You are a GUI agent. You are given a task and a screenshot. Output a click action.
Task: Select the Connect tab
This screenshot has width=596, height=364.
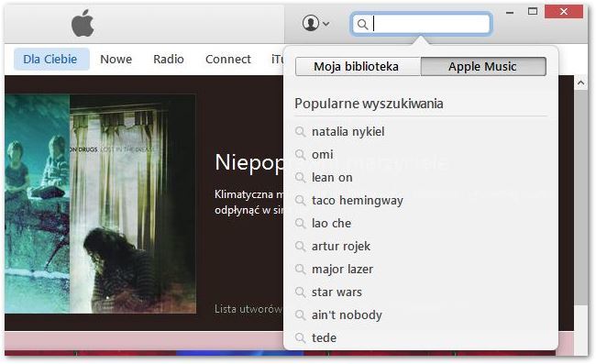[x=228, y=59]
